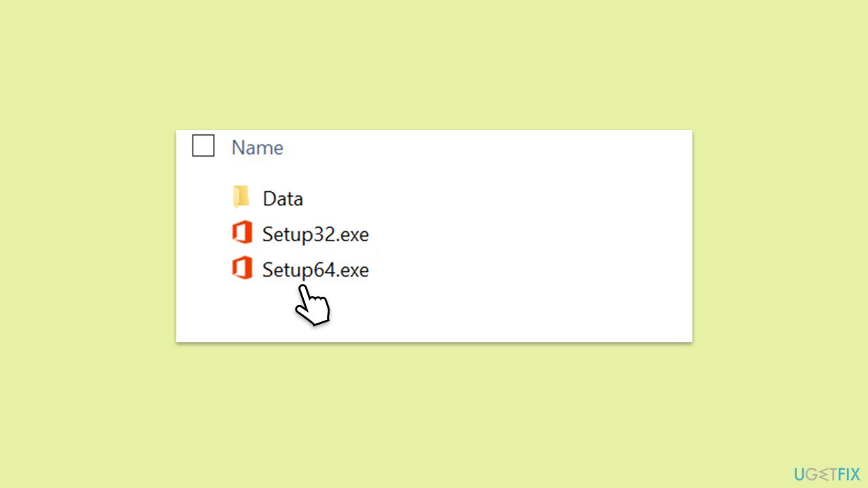Viewport: 868px width, 488px height.
Task: Open Setup32.exe by its filename
Action: pyautogui.click(x=315, y=233)
